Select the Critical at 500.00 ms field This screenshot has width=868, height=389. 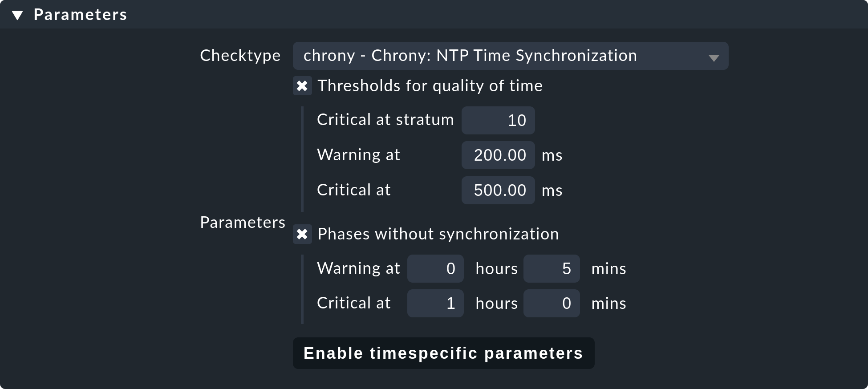coord(498,190)
